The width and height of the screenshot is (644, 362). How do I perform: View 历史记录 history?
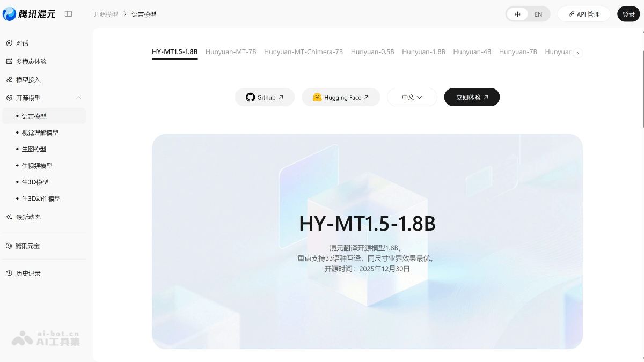coord(28,273)
